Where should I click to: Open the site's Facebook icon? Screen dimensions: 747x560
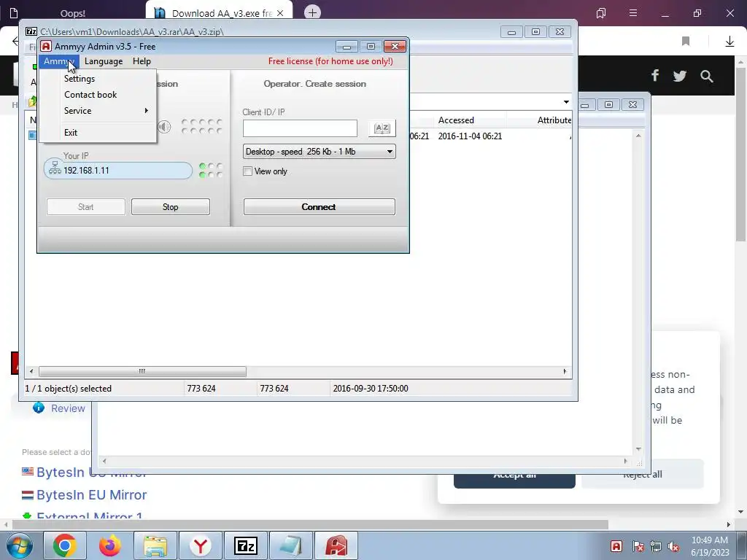(655, 76)
